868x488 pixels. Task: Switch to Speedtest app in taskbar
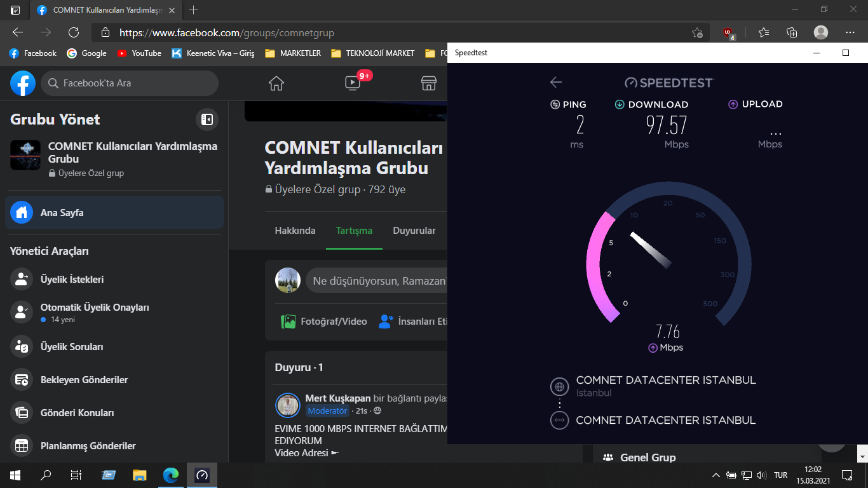(202, 475)
